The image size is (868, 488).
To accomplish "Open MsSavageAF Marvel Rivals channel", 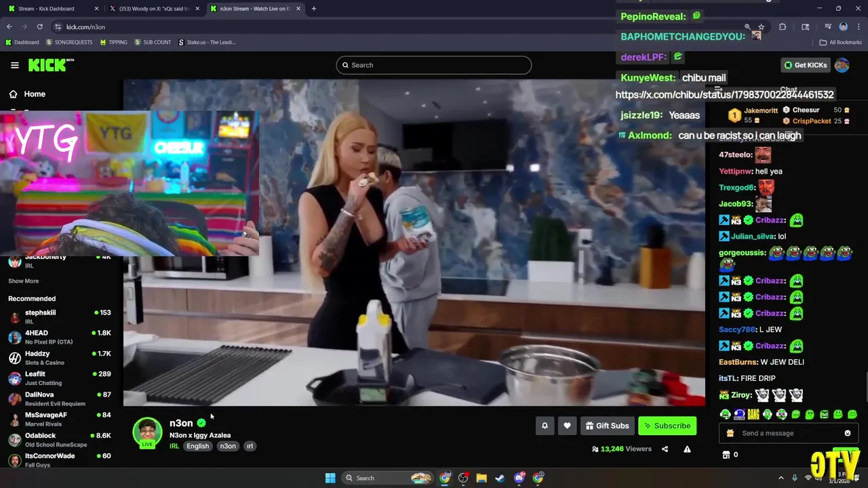I will 60,419.
